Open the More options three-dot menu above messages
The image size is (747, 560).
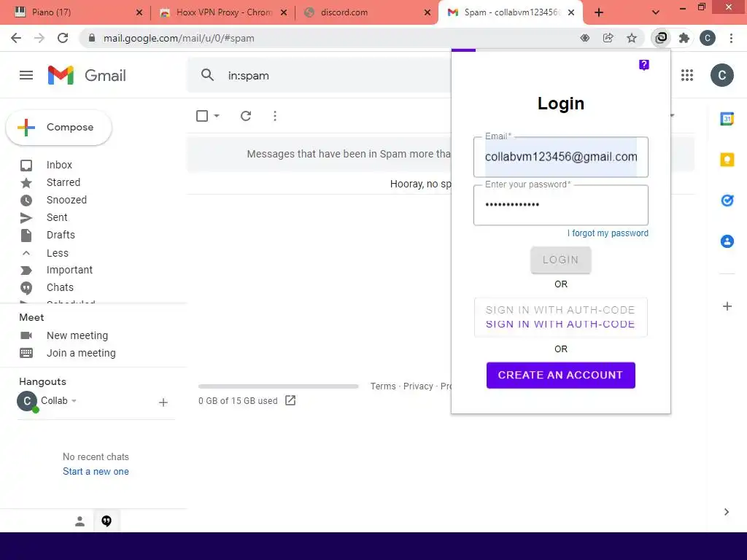click(275, 116)
